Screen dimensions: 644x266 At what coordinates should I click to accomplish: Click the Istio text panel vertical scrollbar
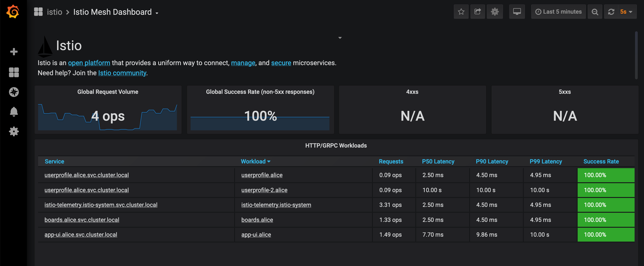(x=636, y=55)
